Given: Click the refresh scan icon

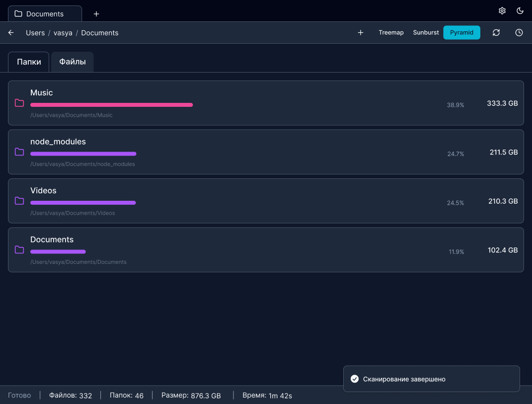Looking at the screenshot, I should pos(496,33).
